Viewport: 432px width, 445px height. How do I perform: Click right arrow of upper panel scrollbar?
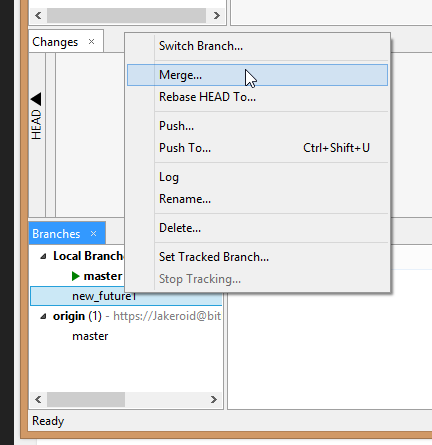pos(217,15)
